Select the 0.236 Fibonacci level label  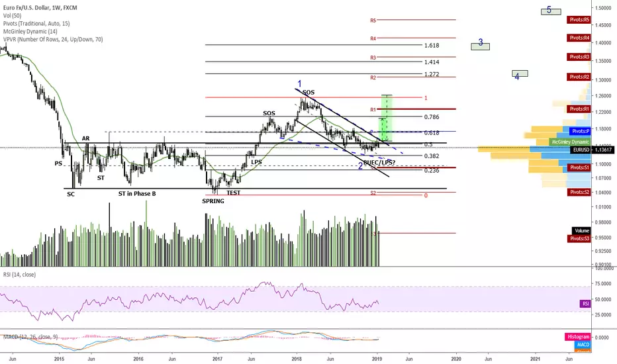(x=432, y=170)
